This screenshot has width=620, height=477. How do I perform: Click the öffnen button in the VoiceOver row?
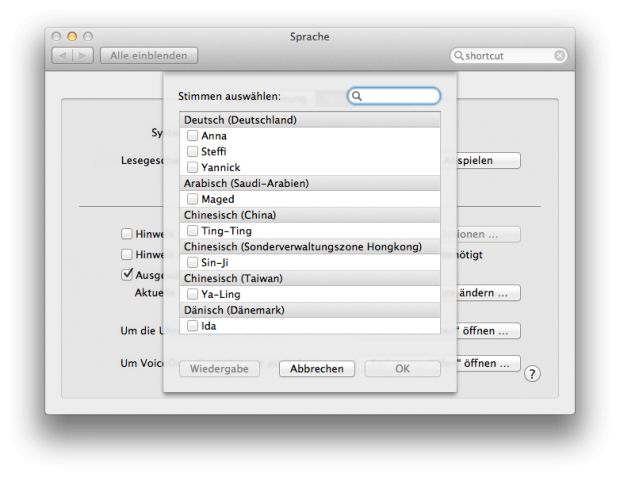[x=488, y=363]
